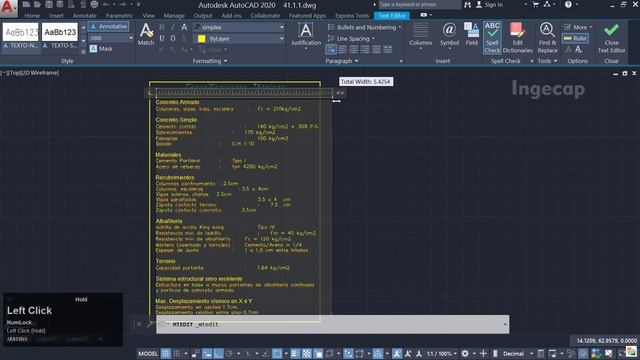Toggle Bold text formatting
Screen dimensions: 640x360
point(162,27)
